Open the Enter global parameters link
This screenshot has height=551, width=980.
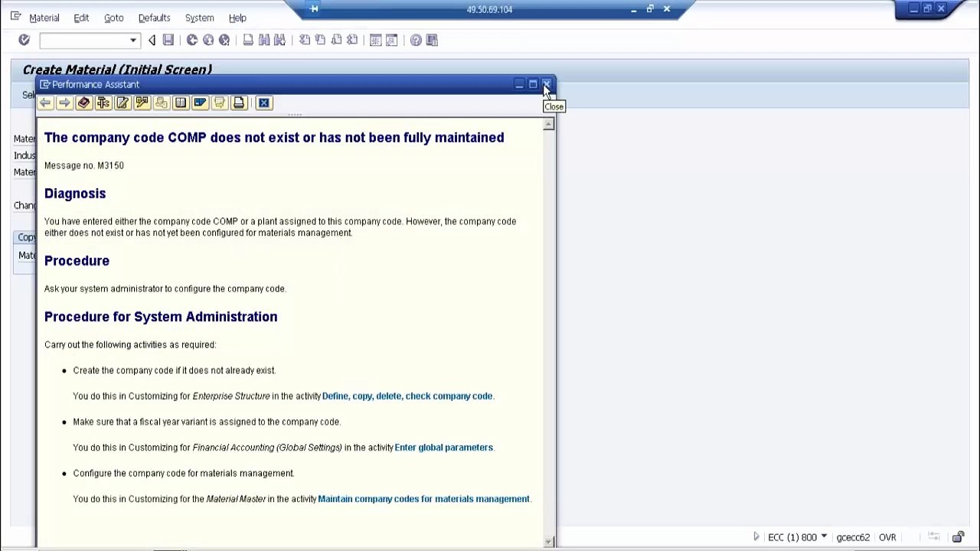pyautogui.click(x=443, y=447)
